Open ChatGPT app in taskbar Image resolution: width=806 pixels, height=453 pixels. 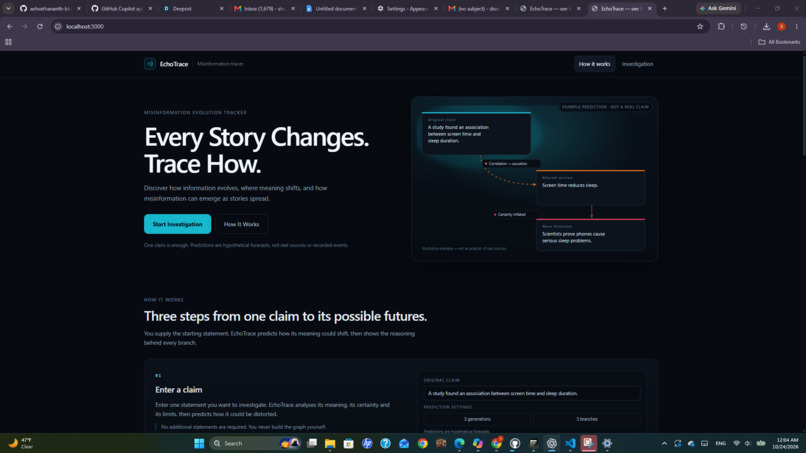[552, 443]
